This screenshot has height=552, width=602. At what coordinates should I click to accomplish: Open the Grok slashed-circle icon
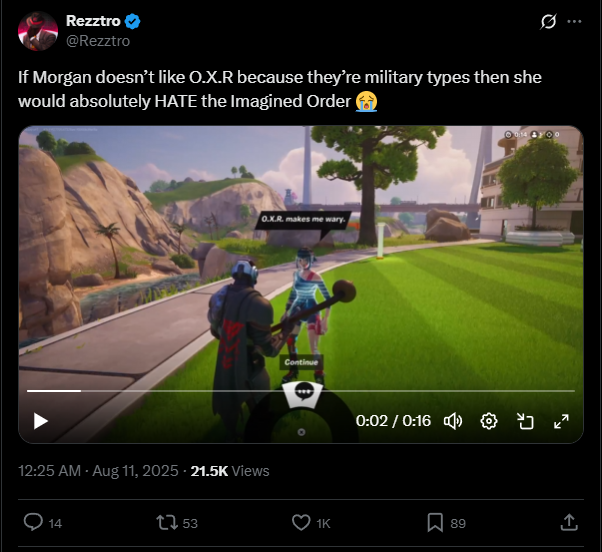coord(548,21)
